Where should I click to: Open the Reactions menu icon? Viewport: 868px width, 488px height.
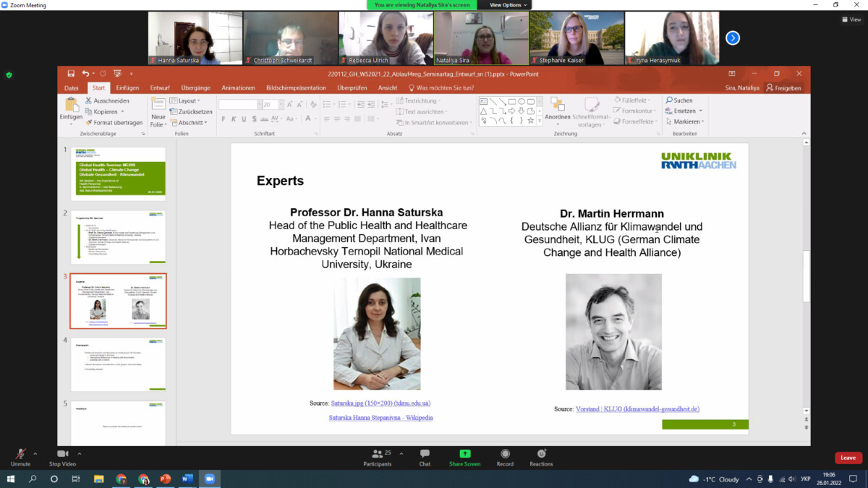[541, 454]
